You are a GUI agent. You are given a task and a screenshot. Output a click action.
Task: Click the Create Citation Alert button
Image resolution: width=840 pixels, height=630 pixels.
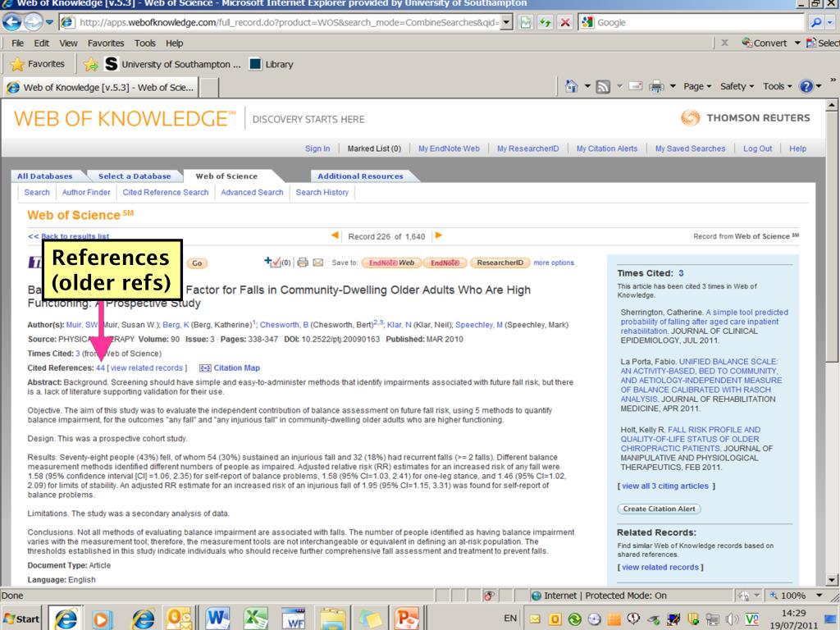tap(659, 509)
